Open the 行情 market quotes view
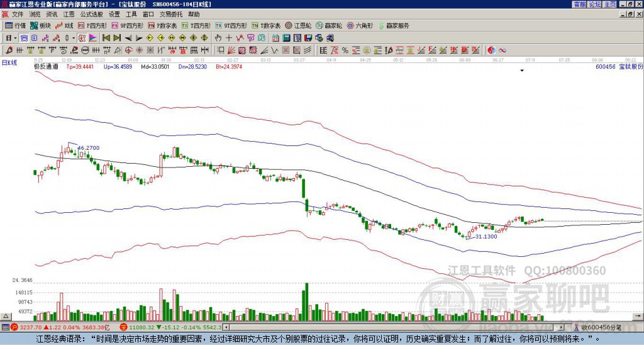The width and height of the screenshot is (644, 345). pyautogui.click(x=15, y=25)
